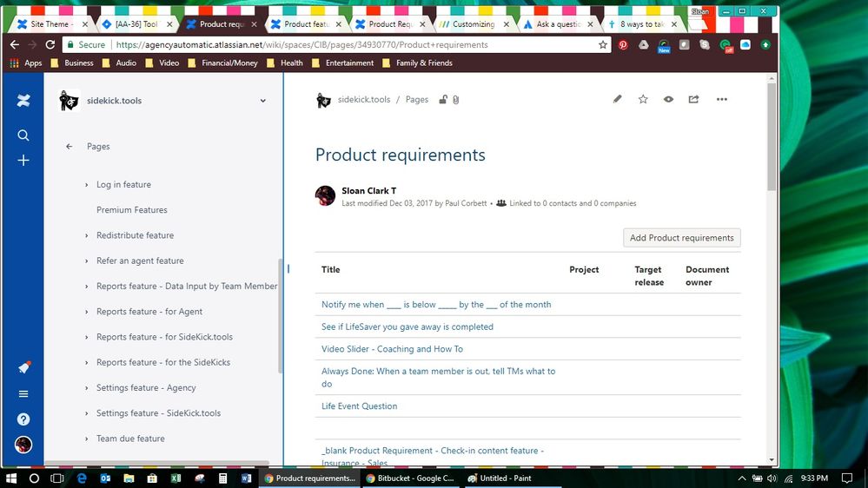
Task: Expand Log in feature tree item
Action: 86,185
